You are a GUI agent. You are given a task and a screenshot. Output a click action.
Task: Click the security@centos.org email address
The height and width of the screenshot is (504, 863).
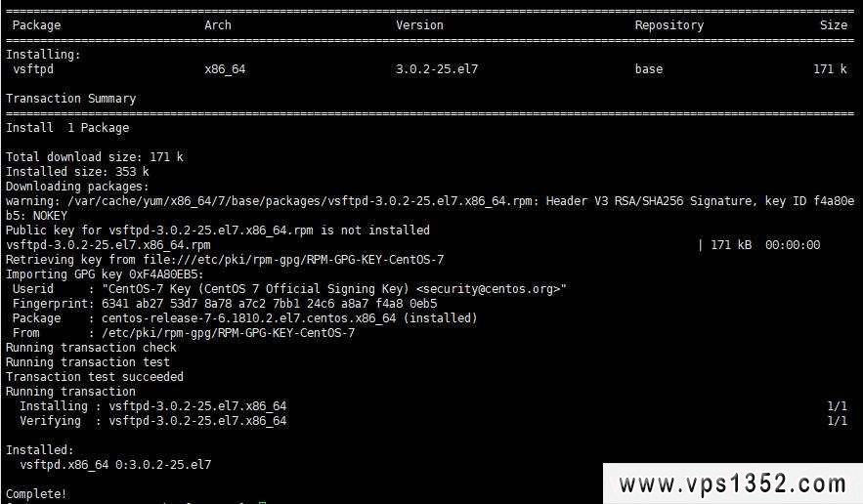(x=491, y=289)
